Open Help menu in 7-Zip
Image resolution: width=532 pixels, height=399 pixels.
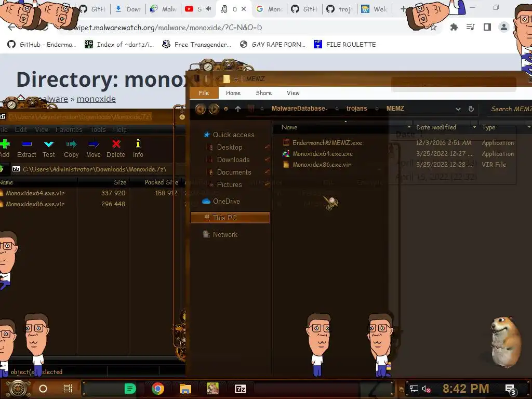(x=120, y=129)
